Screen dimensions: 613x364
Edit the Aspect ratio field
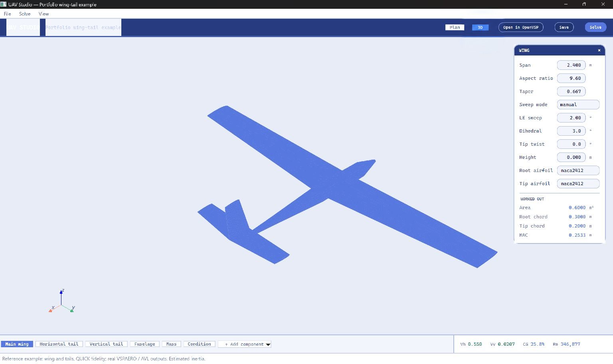tap(571, 78)
